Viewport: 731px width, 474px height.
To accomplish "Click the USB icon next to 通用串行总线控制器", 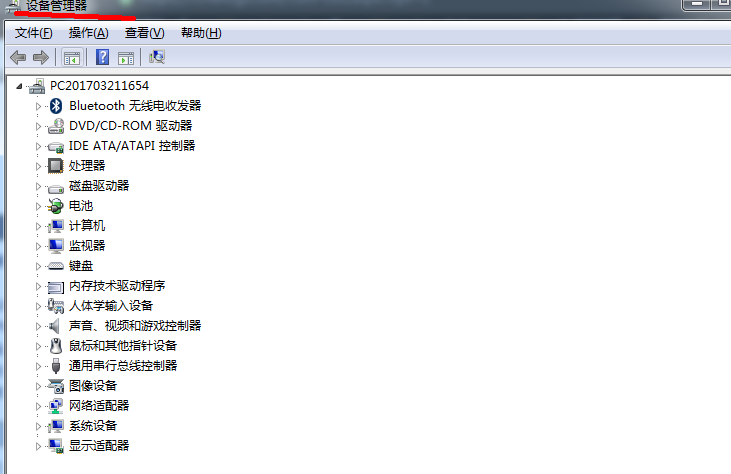I will pos(56,366).
